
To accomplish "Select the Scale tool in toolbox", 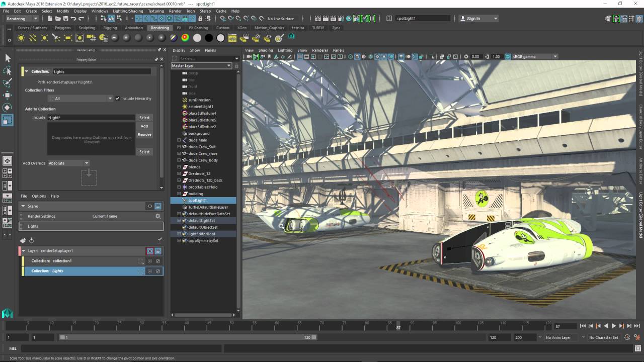I will point(8,120).
